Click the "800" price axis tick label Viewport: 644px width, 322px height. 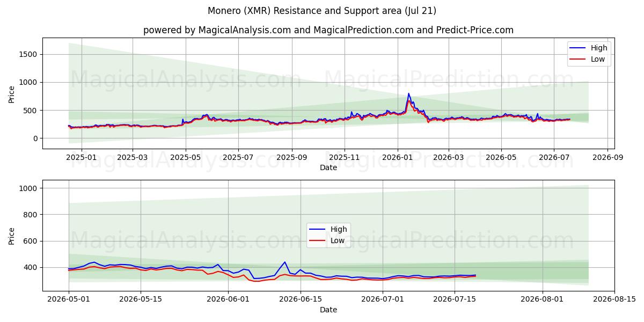coord(31,215)
